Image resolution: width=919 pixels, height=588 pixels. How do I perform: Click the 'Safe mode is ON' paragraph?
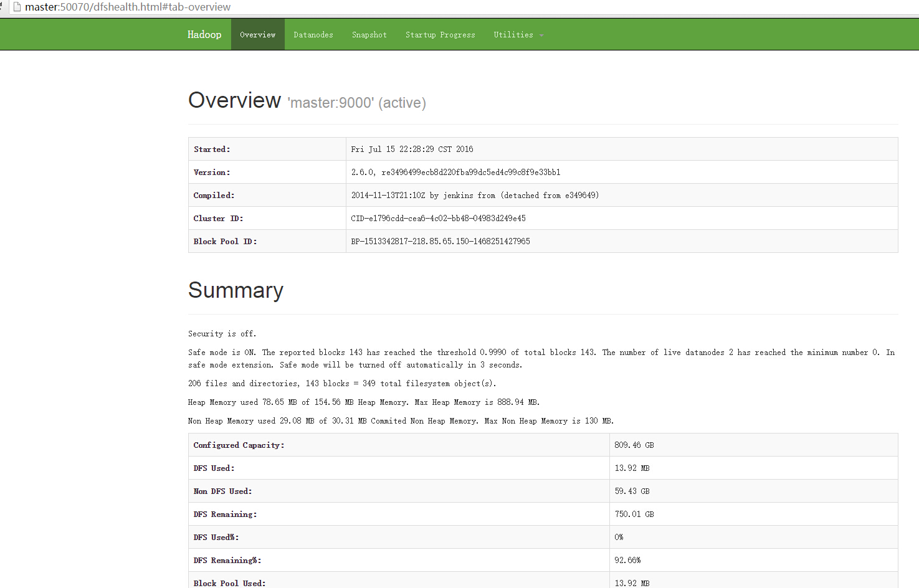pyautogui.click(x=541, y=359)
